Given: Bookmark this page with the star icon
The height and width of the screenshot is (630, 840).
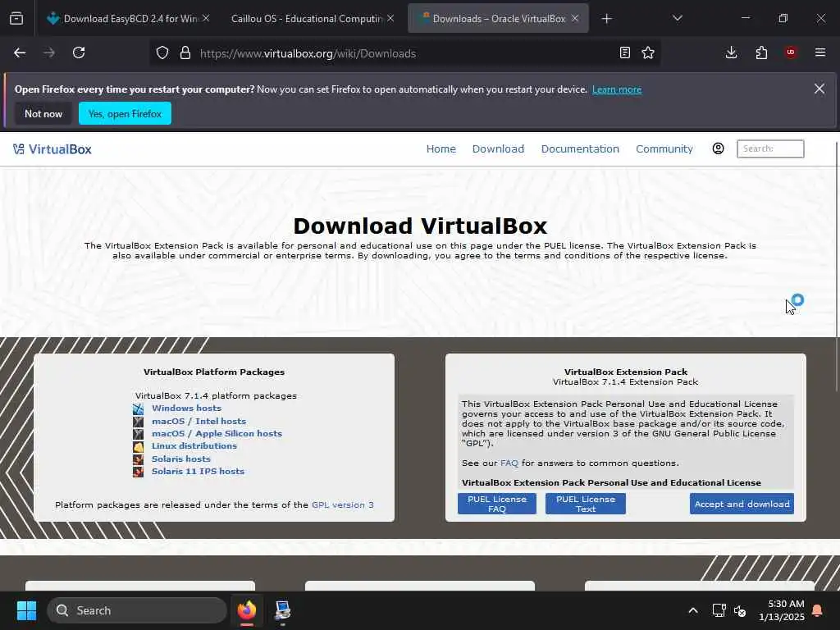Looking at the screenshot, I should click(x=648, y=52).
